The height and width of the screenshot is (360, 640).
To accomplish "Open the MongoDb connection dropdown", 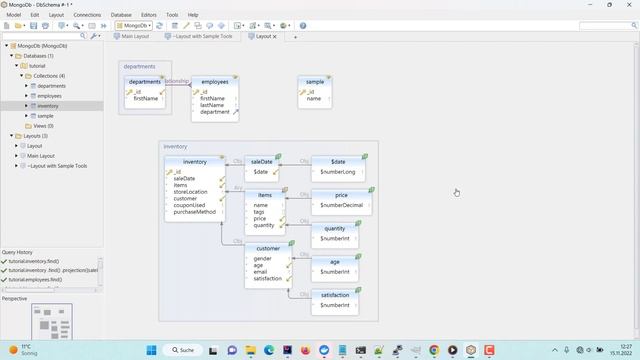I will pyautogui.click(x=134, y=26).
